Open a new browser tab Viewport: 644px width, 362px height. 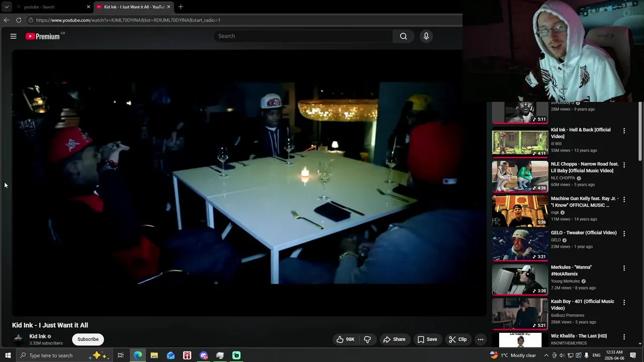point(181,7)
